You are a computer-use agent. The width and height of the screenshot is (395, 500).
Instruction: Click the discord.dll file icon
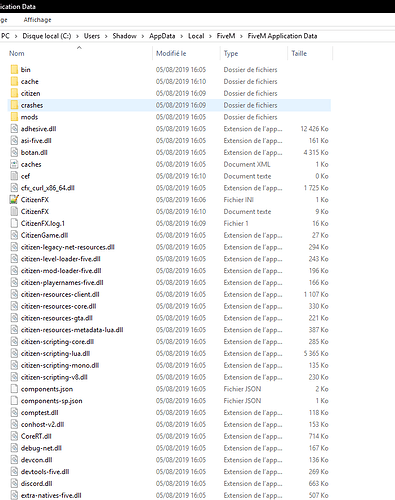click(x=14, y=483)
